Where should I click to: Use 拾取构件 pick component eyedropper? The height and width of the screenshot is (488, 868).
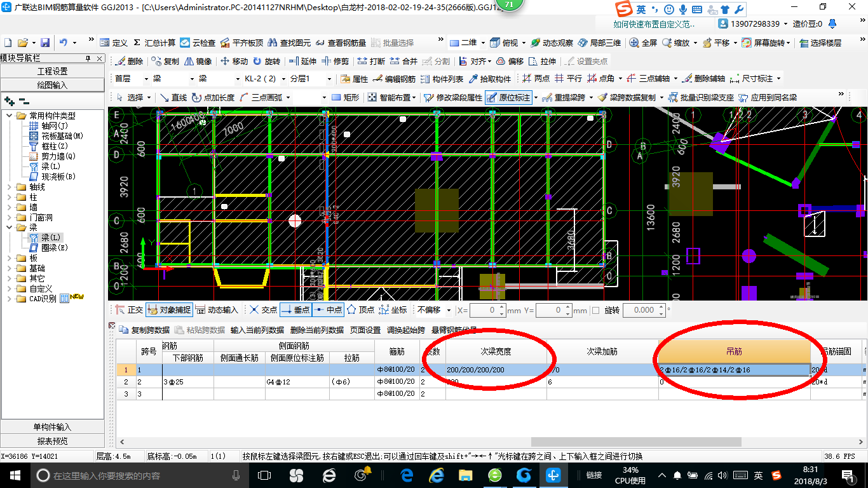pyautogui.click(x=490, y=79)
